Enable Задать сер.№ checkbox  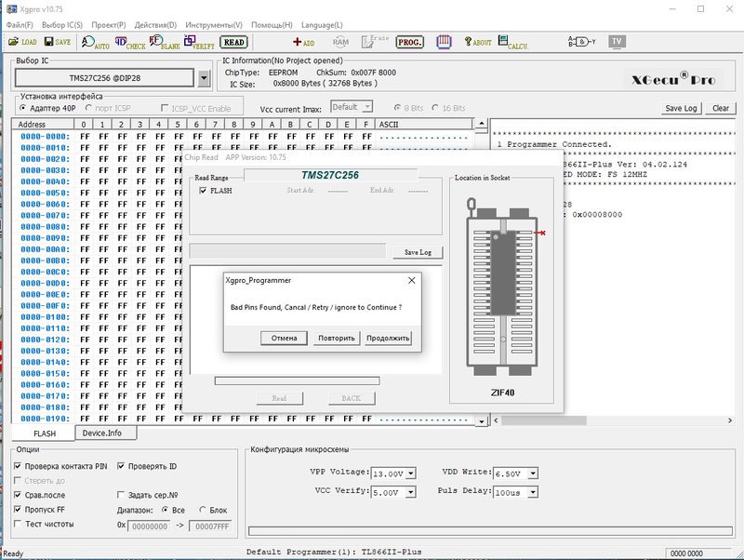pos(121,495)
